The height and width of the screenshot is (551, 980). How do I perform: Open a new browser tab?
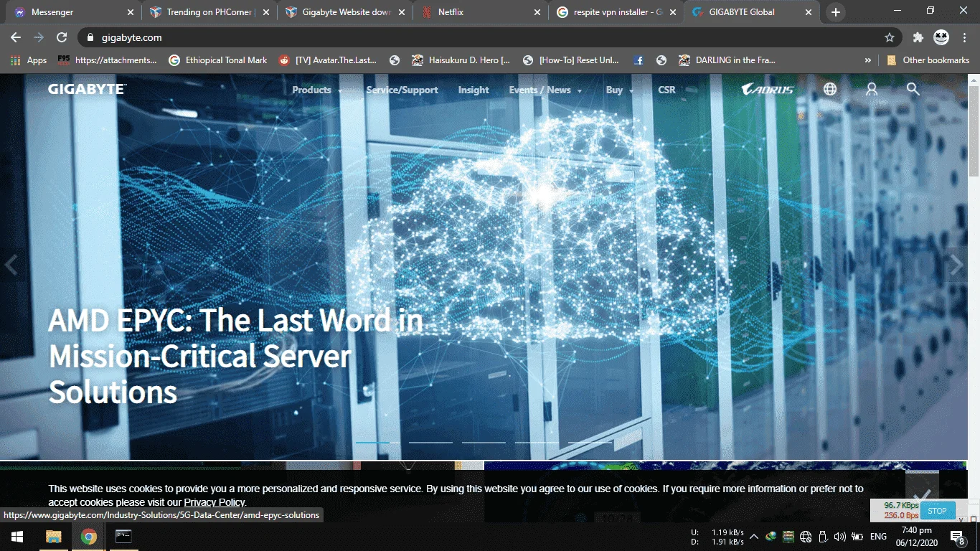[835, 12]
